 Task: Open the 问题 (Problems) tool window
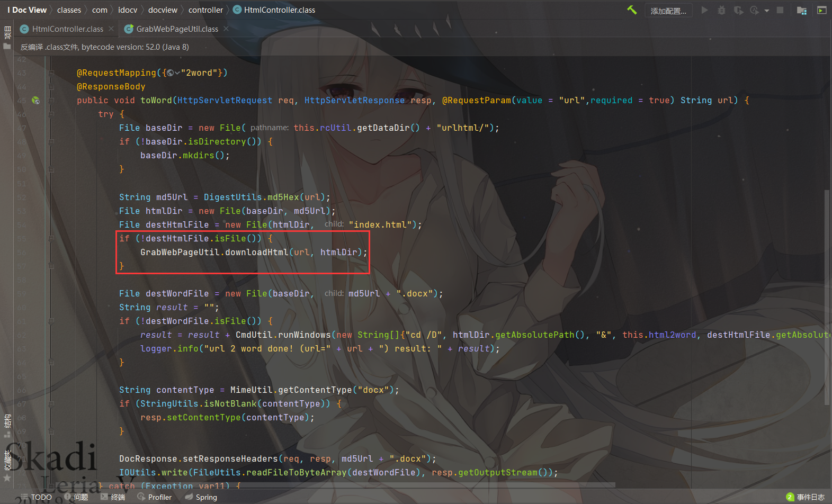[x=76, y=497]
